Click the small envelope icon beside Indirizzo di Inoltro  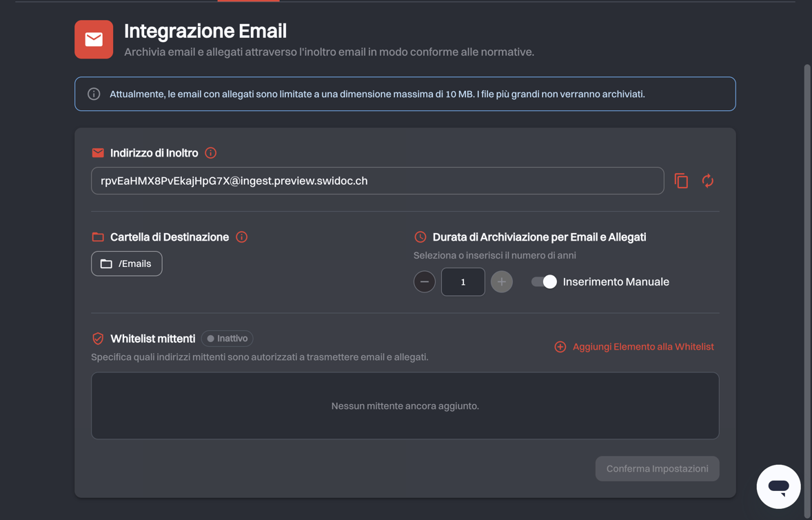click(x=98, y=153)
